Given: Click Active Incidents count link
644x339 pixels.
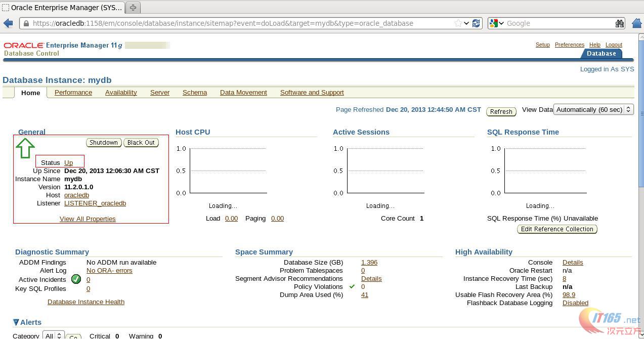Looking at the screenshot, I should point(88,279).
